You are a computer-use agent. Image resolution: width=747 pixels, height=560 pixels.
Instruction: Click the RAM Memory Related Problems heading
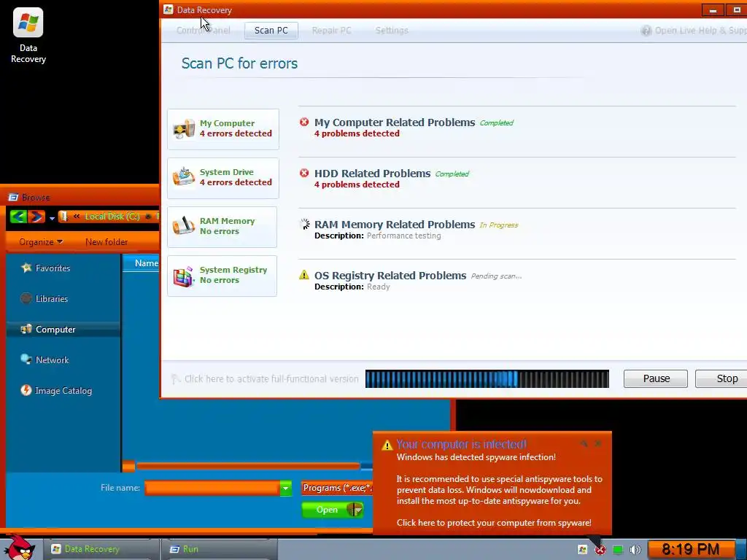[x=395, y=225]
